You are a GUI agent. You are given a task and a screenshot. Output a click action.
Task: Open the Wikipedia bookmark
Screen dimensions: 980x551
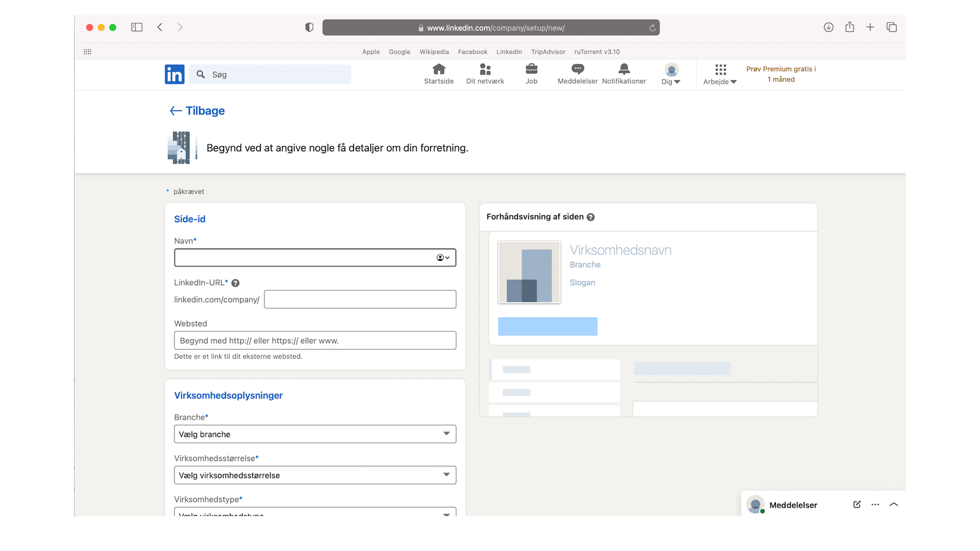434,51
